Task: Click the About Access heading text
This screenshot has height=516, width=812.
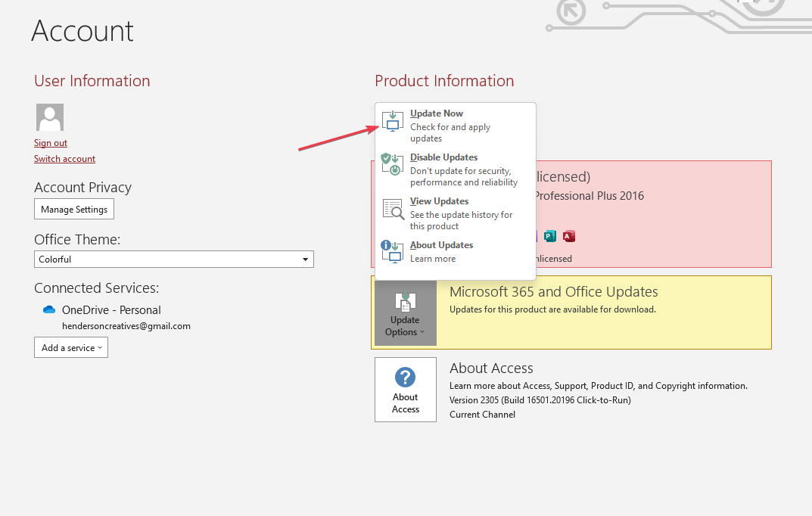Action: (x=491, y=368)
